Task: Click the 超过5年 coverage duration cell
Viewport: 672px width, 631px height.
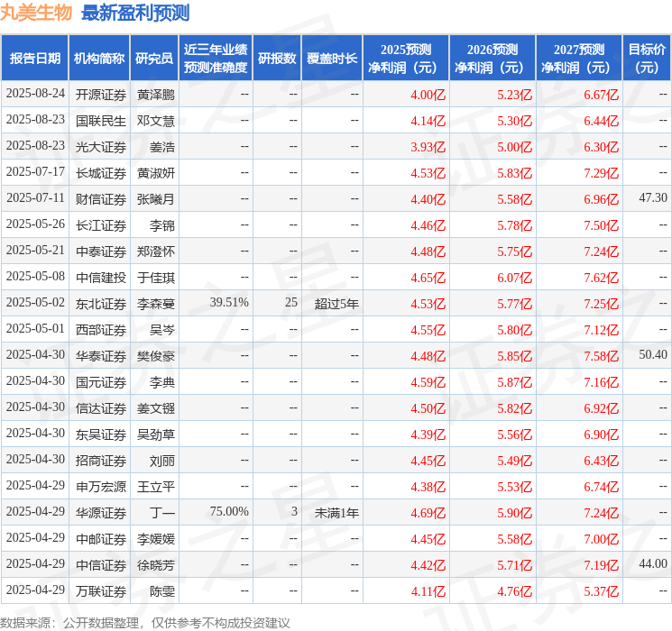Action: click(x=336, y=304)
